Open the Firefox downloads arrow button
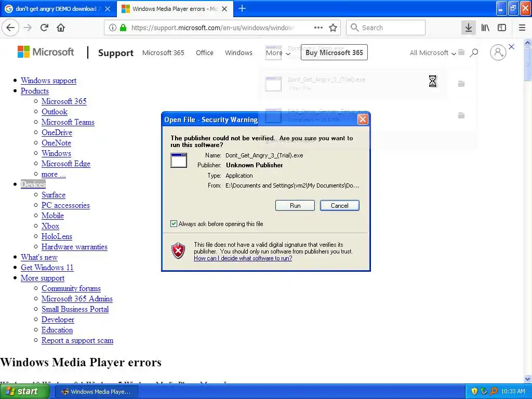 pyautogui.click(x=468, y=28)
